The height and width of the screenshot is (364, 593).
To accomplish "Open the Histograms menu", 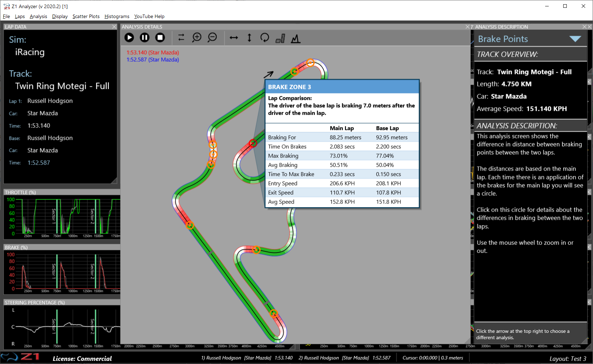I will pyautogui.click(x=117, y=16).
